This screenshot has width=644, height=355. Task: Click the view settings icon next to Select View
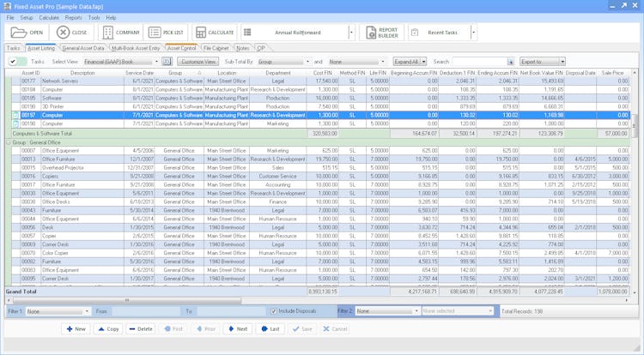tap(167, 62)
